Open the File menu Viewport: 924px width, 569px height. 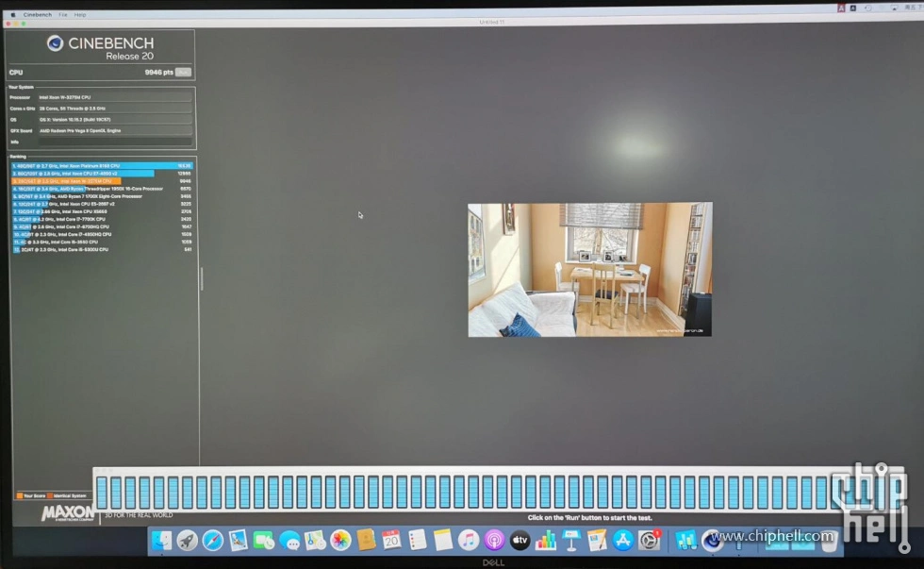62,15
